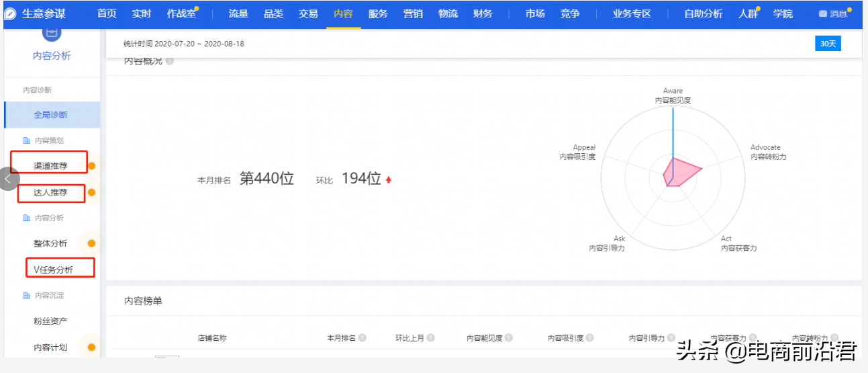Click orange dot beside 达人推荐
868x373 pixels.
click(x=91, y=193)
